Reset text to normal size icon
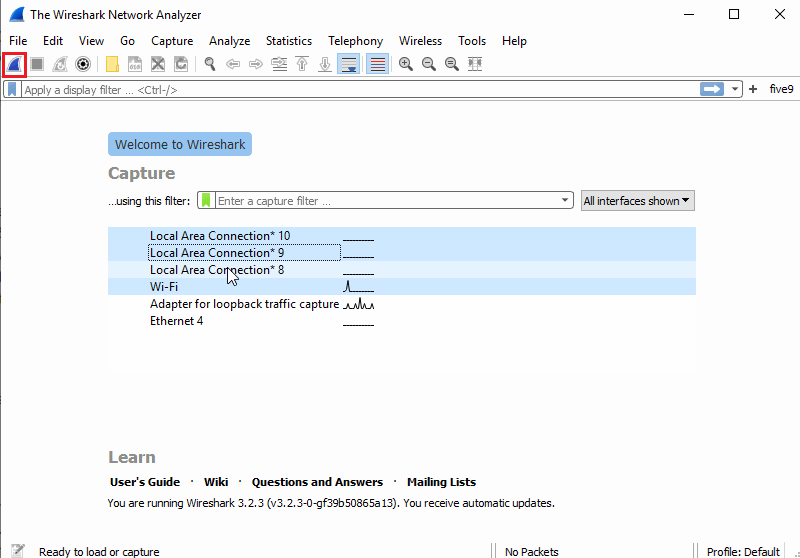Screen dimensions: 800x558 point(452,64)
